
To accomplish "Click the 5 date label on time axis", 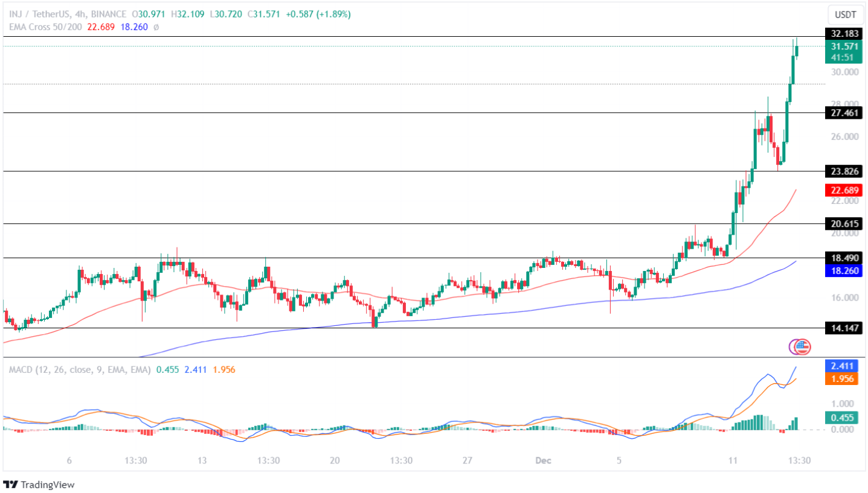I will [620, 460].
